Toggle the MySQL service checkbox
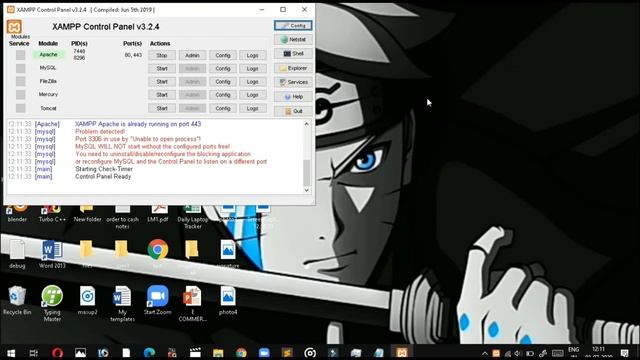Image resolution: width=640 pixels, height=360 pixels. click(20, 68)
